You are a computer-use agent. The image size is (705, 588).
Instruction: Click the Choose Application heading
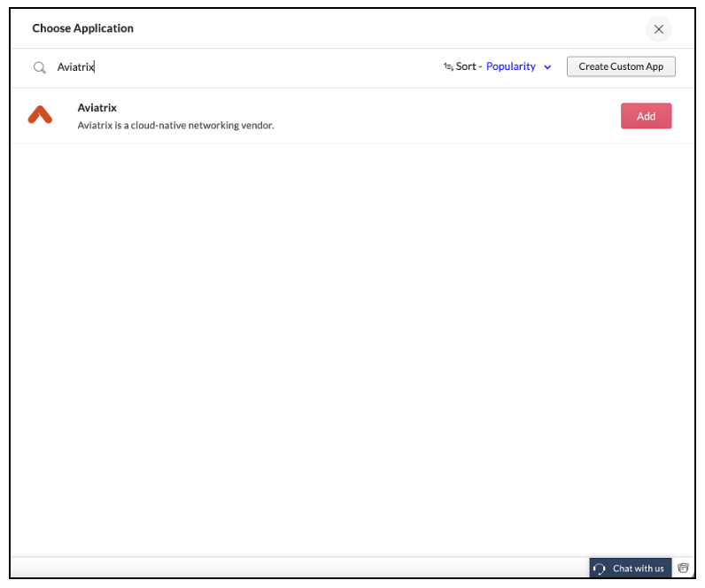pos(82,28)
